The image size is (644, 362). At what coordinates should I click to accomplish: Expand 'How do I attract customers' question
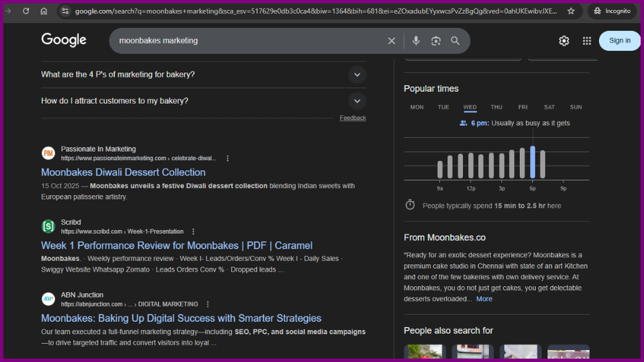pyautogui.click(x=203, y=101)
